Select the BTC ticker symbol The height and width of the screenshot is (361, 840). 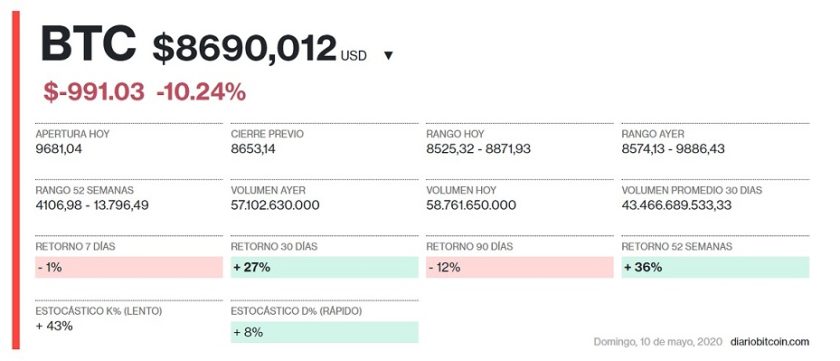click(88, 44)
